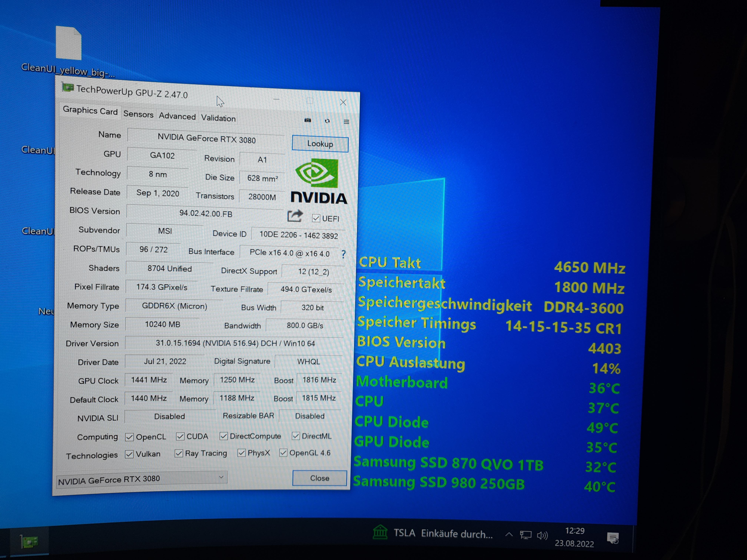Click the GPU-Z taskbar icon

click(30, 541)
